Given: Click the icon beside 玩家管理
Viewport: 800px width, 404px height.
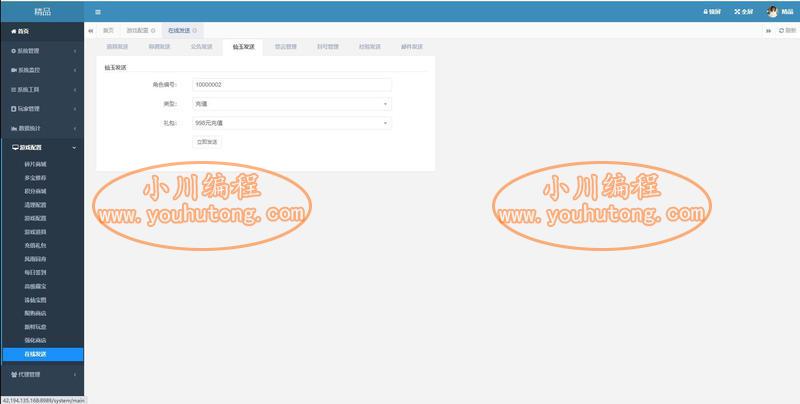Looking at the screenshot, I should (14, 109).
